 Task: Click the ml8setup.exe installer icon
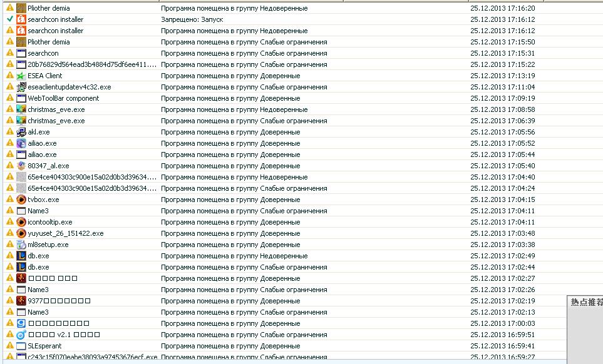[x=21, y=245]
